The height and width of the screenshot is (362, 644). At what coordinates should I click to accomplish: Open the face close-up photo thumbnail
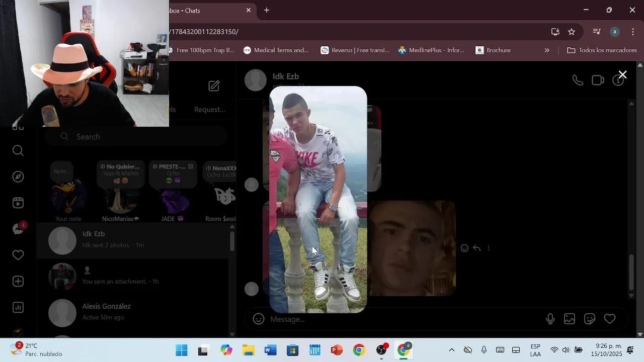[412, 248]
